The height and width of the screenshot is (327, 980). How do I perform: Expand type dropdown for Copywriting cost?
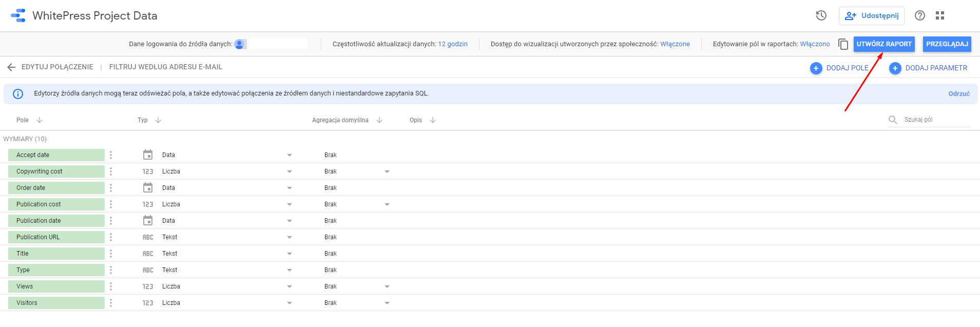(x=290, y=171)
